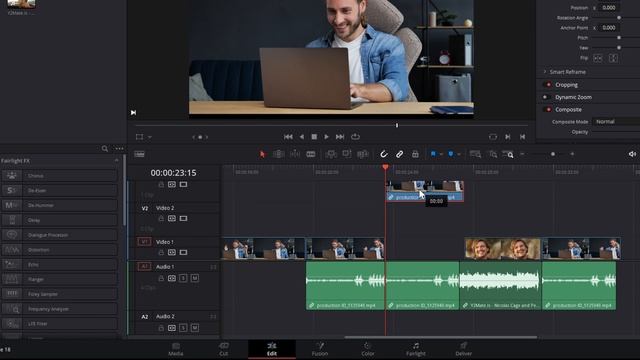
Task: Click the Rotation Angle slider handle
Action: pyautogui.click(x=619, y=18)
